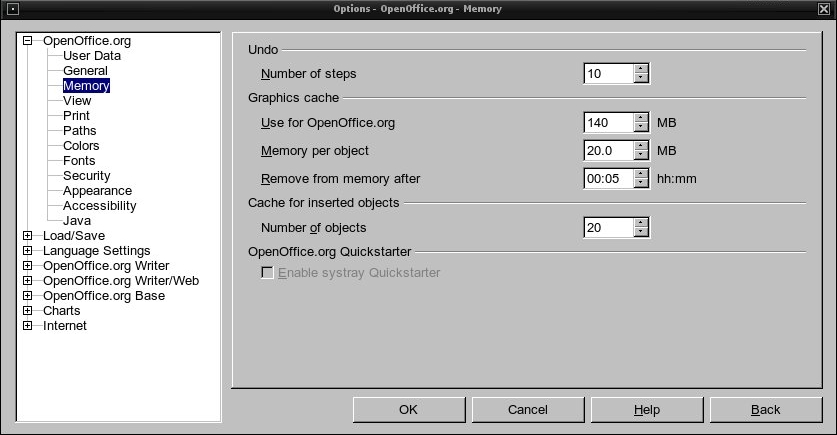Select the Internet tree label
The width and height of the screenshot is (837, 435).
coord(65,325)
